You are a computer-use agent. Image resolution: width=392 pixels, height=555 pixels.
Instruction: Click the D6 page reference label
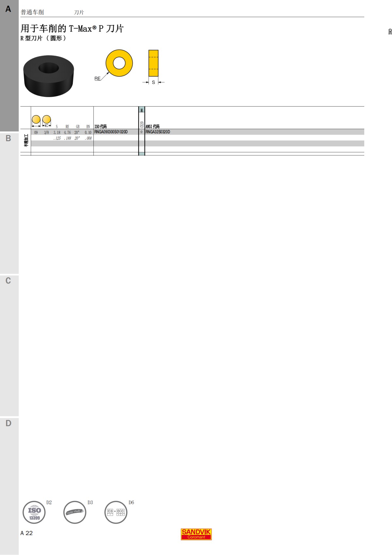(131, 502)
